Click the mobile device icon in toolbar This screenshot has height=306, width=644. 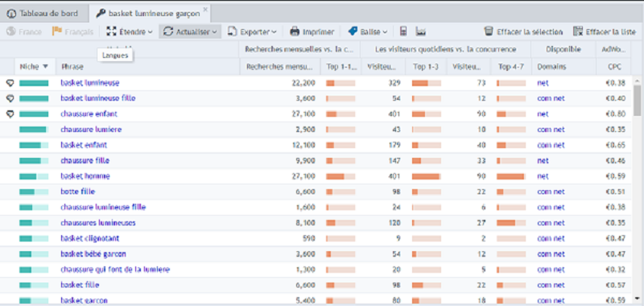404,31
